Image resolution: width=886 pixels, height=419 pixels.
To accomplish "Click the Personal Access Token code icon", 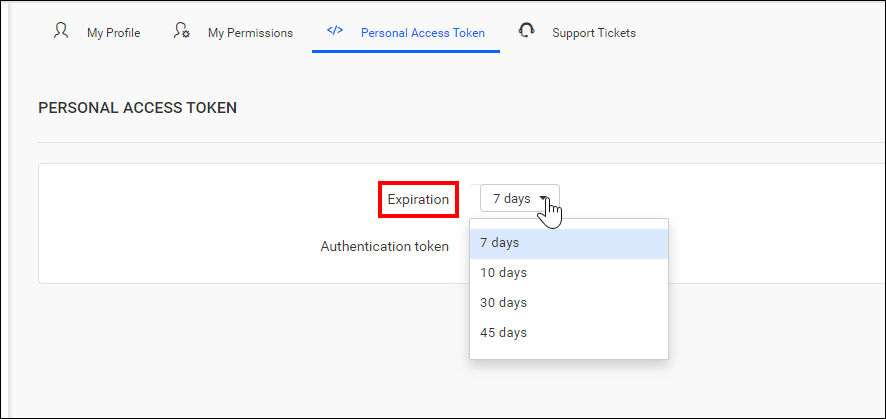I will point(335,30).
